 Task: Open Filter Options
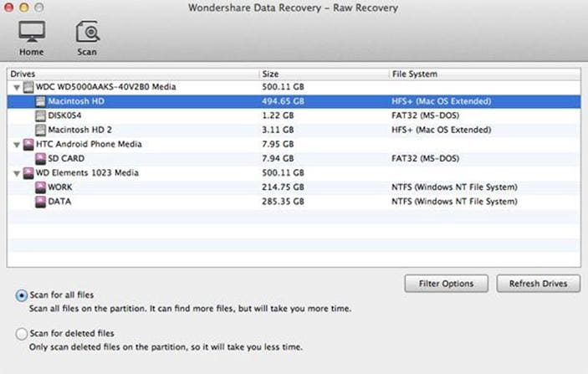pos(447,284)
